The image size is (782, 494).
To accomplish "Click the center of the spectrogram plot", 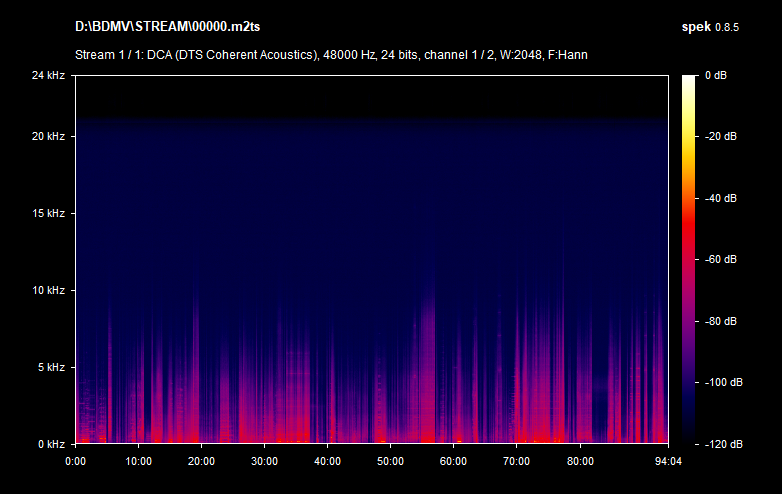I will coord(371,259).
